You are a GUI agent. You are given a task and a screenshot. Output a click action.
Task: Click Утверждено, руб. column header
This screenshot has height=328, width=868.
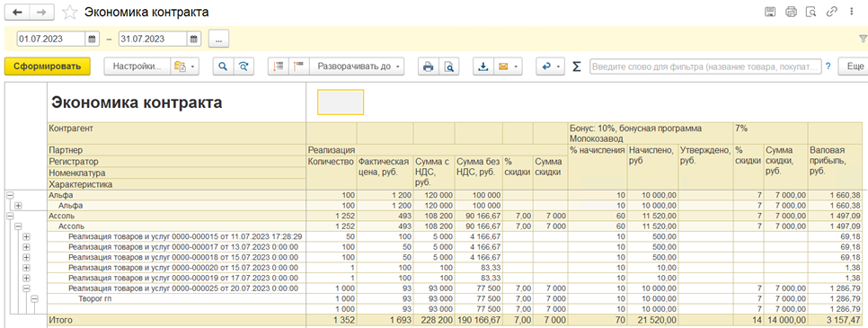(x=705, y=167)
